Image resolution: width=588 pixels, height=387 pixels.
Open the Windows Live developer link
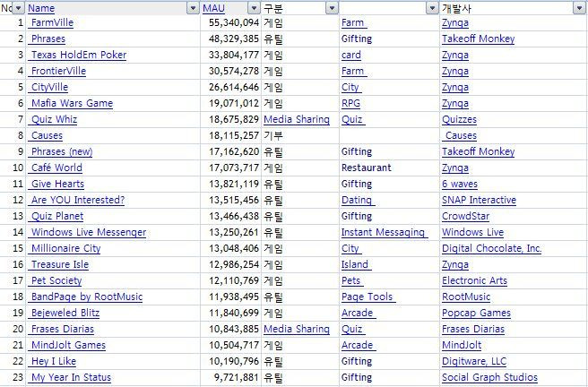pos(473,232)
